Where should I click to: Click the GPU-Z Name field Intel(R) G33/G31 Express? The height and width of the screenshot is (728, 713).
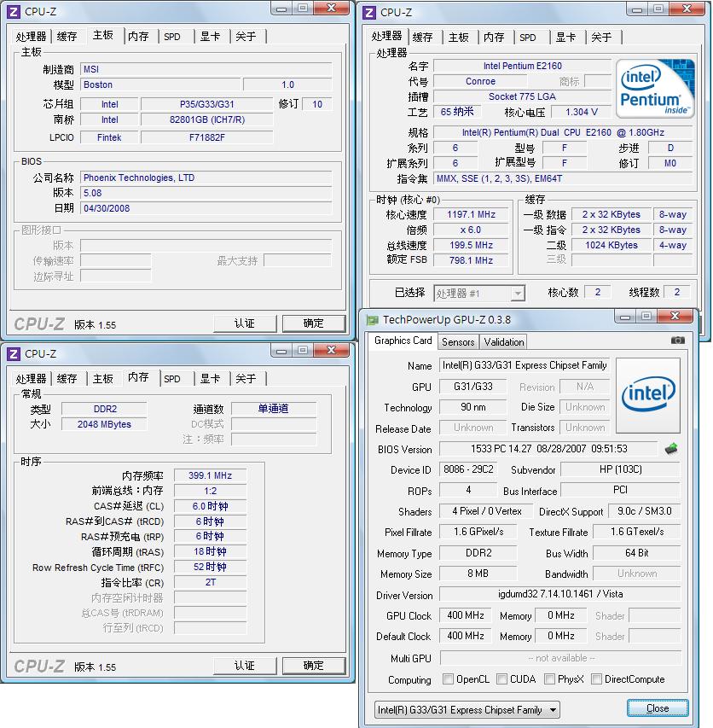coord(525,365)
